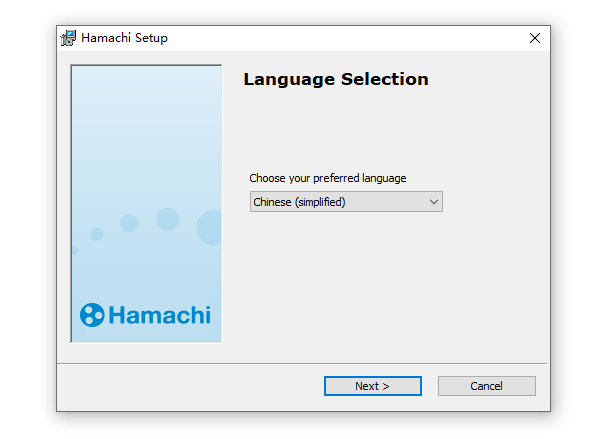Click the Hamachi Setup installer icon in title bar

pos(69,38)
